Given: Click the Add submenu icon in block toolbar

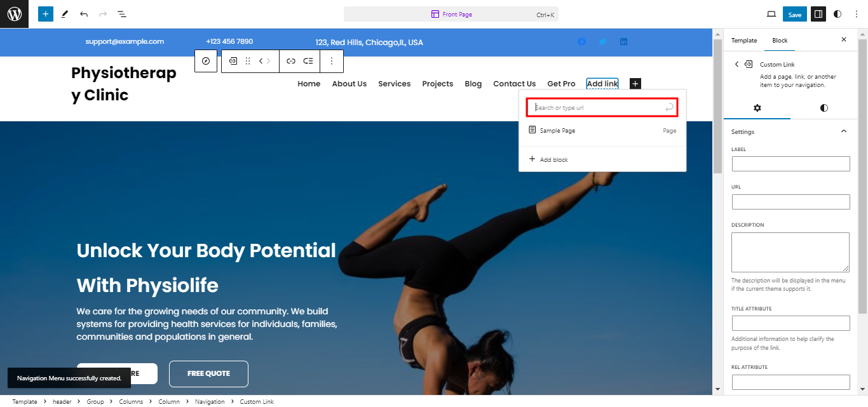Looking at the screenshot, I should 308,61.
